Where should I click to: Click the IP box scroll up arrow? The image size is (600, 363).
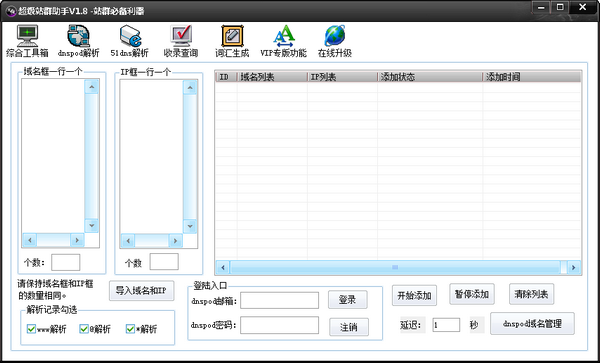click(x=190, y=88)
